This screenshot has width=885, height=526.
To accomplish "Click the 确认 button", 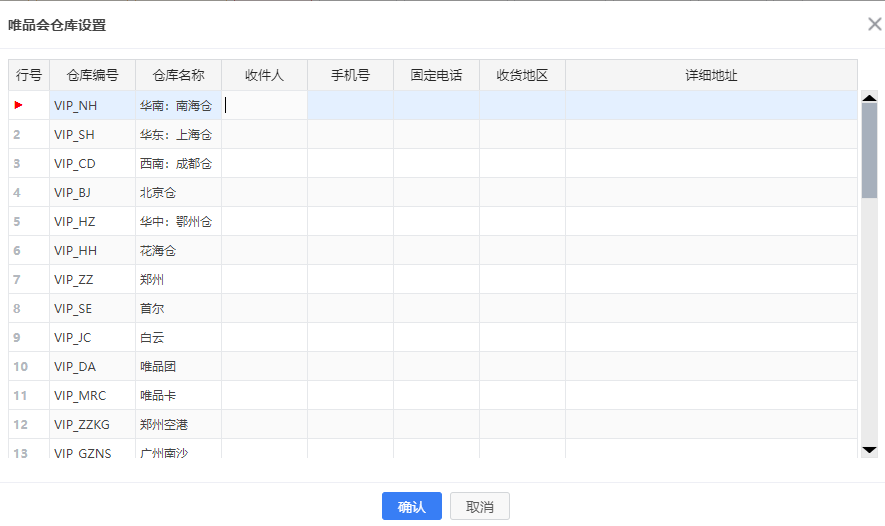I will pos(411,506).
